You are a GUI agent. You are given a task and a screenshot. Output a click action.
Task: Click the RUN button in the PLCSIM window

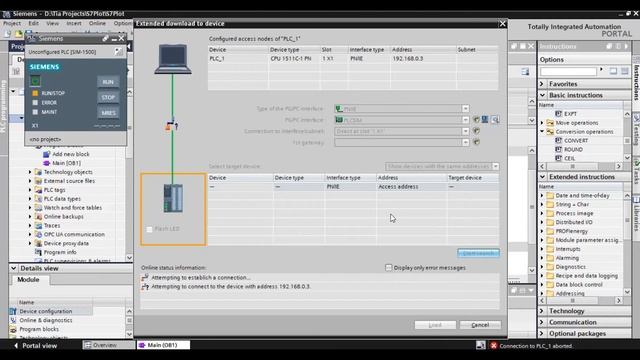pos(108,82)
